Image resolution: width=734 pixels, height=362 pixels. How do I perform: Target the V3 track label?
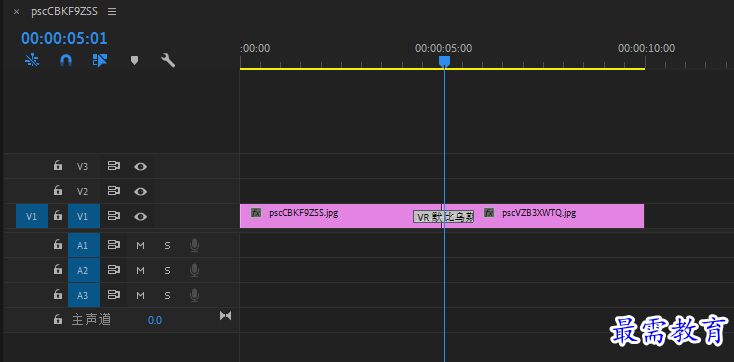coord(82,166)
